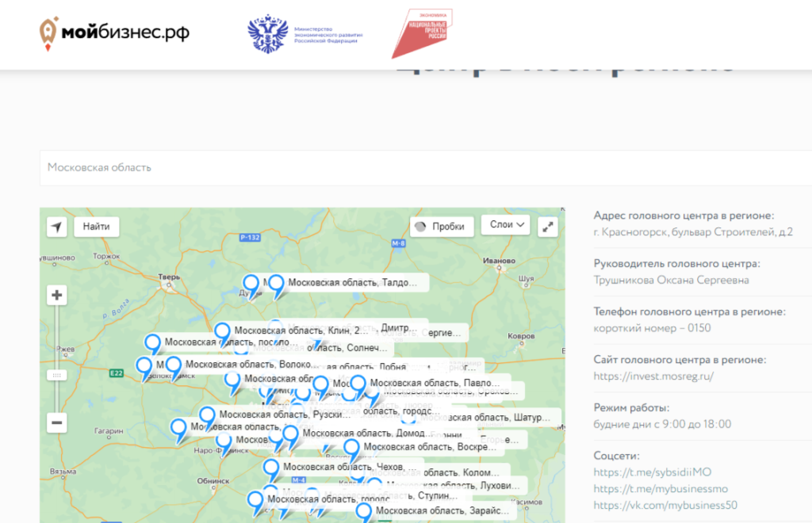
Task: Zoom in the map with plus button
Action: pos(57,296)
